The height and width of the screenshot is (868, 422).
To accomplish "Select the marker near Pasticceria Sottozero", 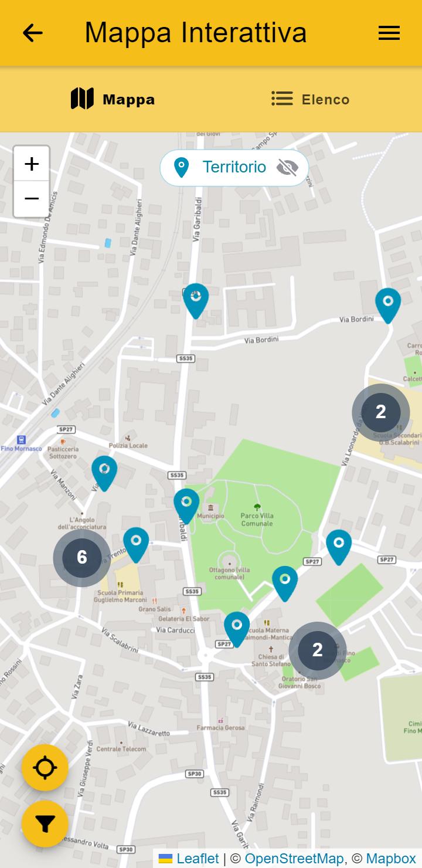I will [x=104, y=473].
